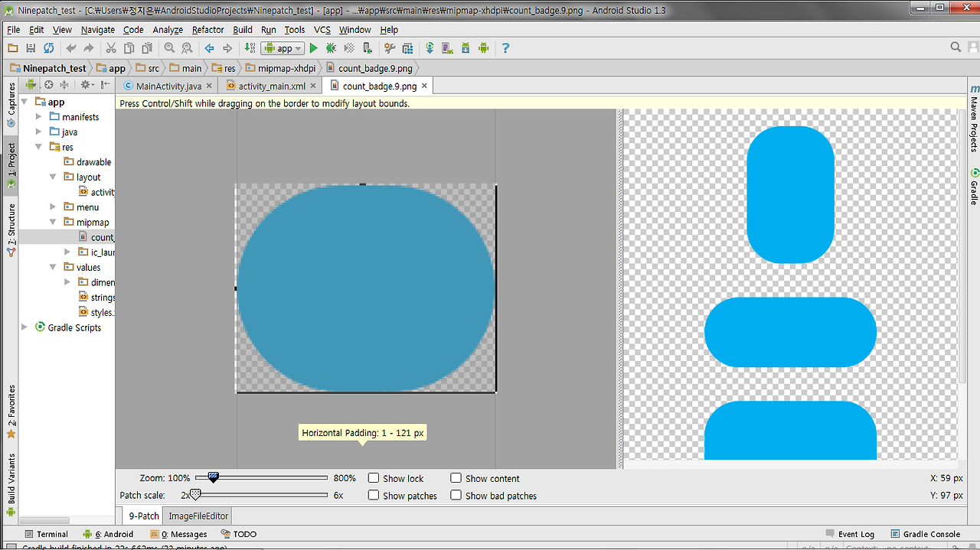The height and width of the screenshot is (550, 980).
Task: Click the Zoom slider handle
Action: tap(214, 477)
